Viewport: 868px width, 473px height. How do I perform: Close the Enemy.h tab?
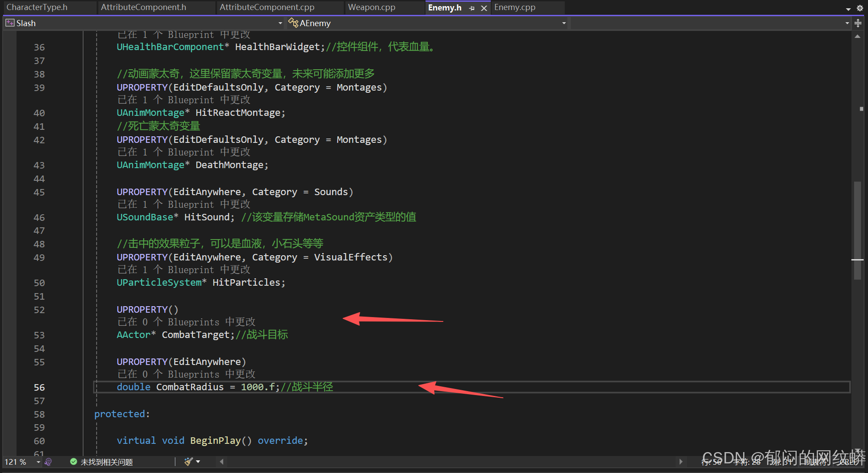[x=484, y=8]
